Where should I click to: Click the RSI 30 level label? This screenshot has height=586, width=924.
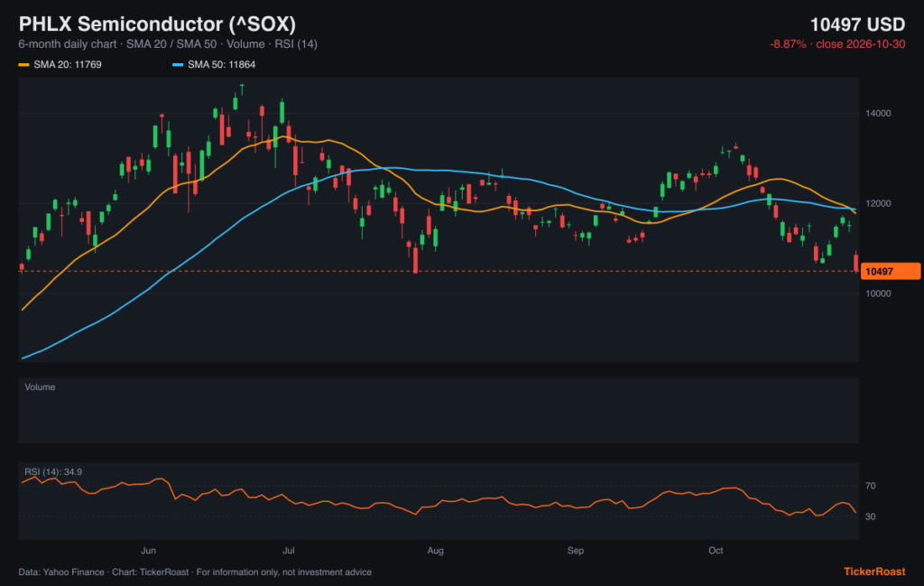[x=871, y=516]
